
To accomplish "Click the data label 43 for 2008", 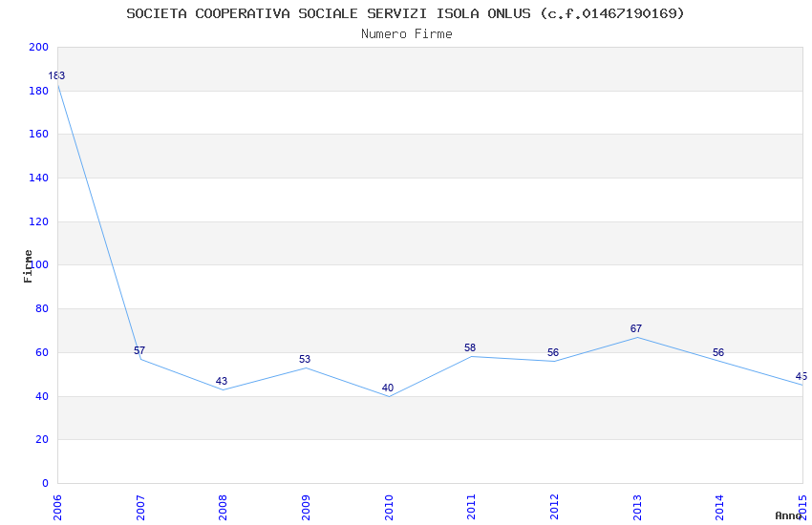I will pyautogui.click(x=222, y=381).
